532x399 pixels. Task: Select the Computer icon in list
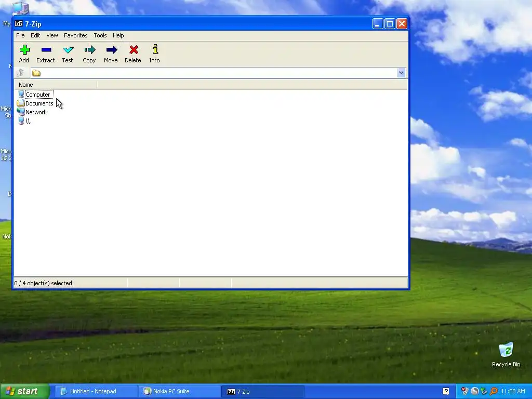[x=21, y=95]
